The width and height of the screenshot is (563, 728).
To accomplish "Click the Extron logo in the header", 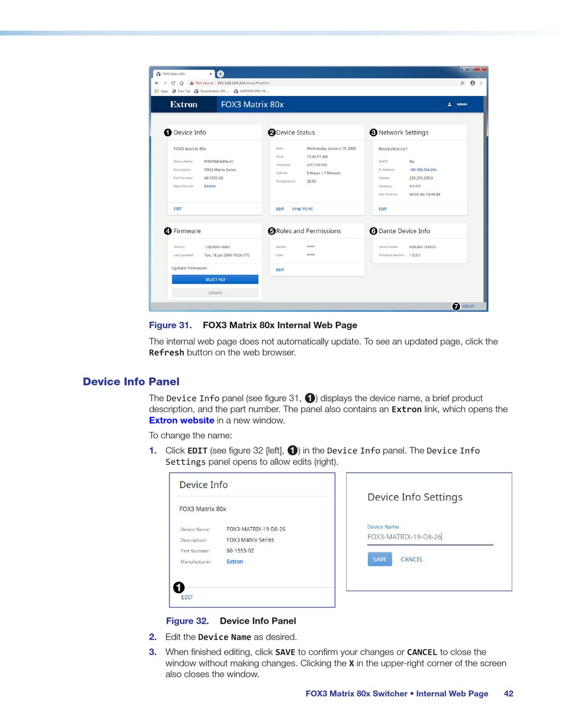I will 184,104.
